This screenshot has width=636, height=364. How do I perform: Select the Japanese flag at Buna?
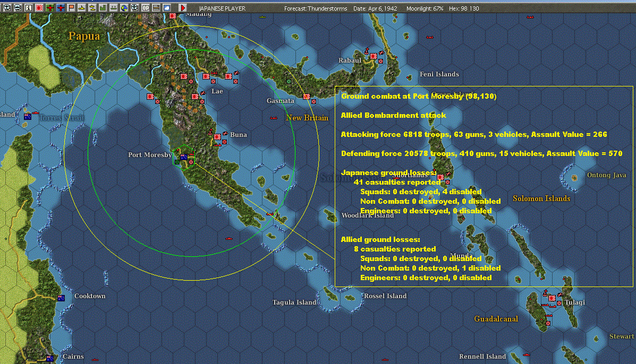click(x=217, y=137)
